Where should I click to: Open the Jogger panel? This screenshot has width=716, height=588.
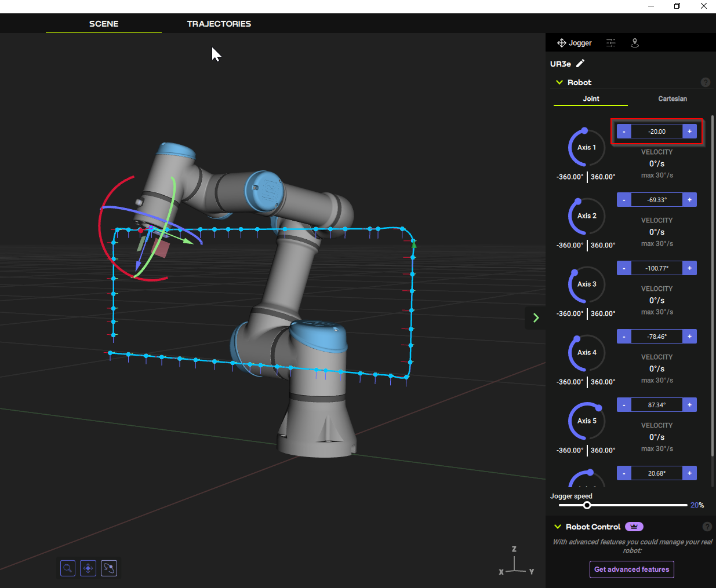click(x=574, y=42)
